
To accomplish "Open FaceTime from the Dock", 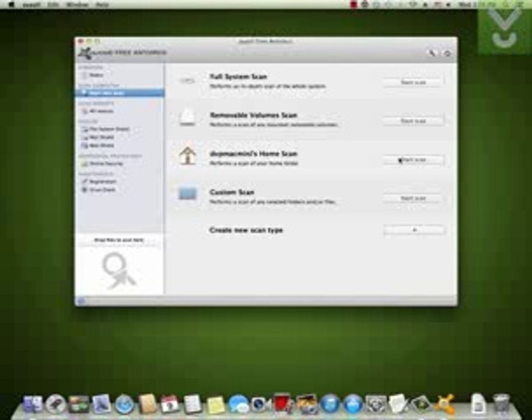I will click(x=261, y=404).
